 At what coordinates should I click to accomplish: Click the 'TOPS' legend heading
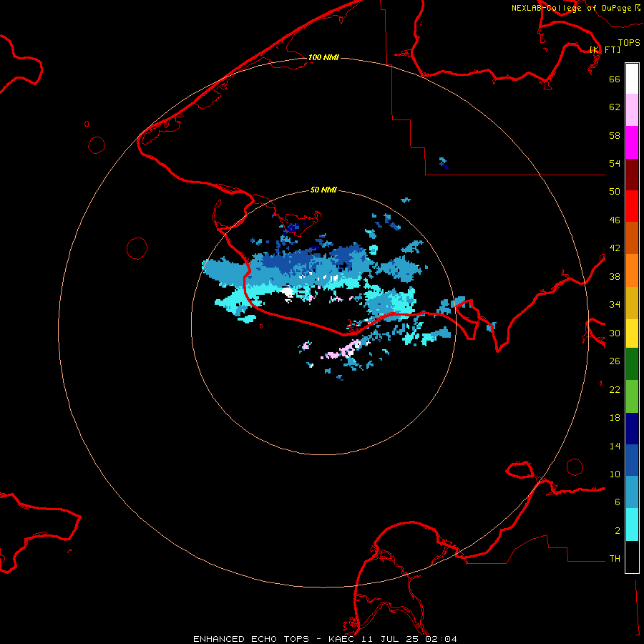(x=629, y=43)
